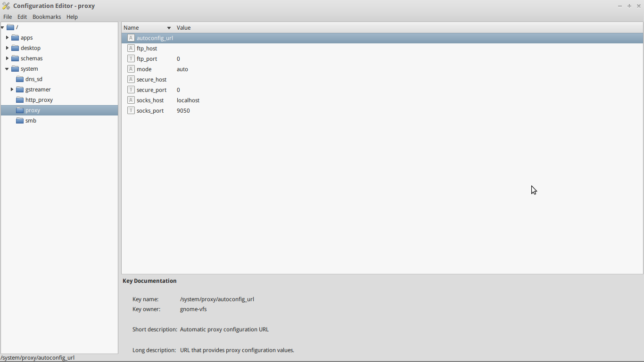This screenshot has height=362, width=644.
Task: Collapse the system tree folder
Action: (7, 69)
